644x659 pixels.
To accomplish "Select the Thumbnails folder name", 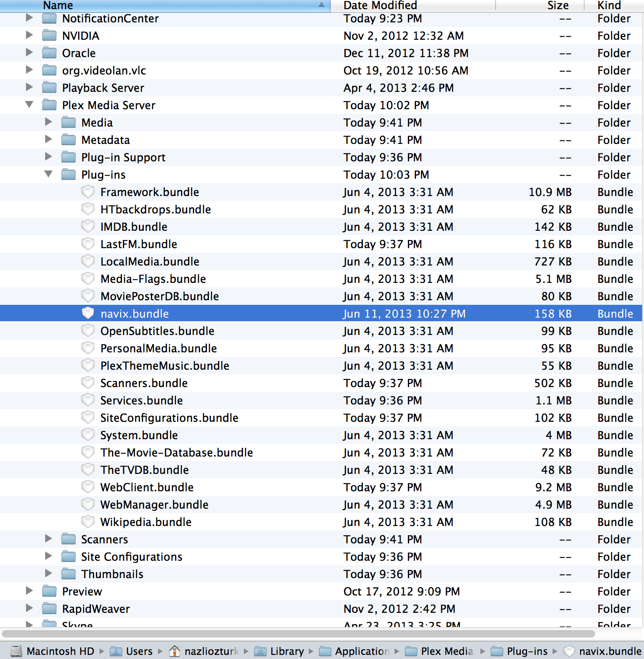I will [x=112, y=574].
